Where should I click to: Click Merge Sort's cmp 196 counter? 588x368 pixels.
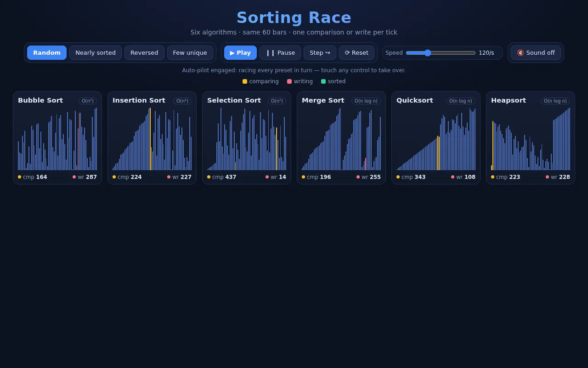(317, 177)
